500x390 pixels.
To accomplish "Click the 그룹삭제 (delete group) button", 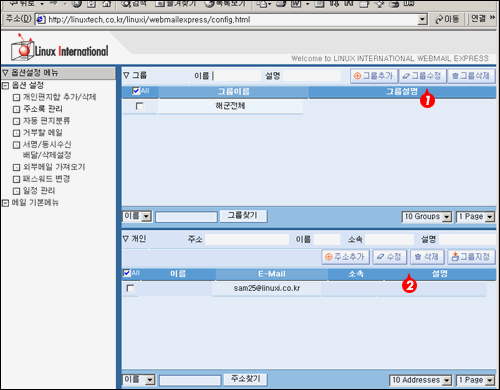I will [x=471, y=76].
